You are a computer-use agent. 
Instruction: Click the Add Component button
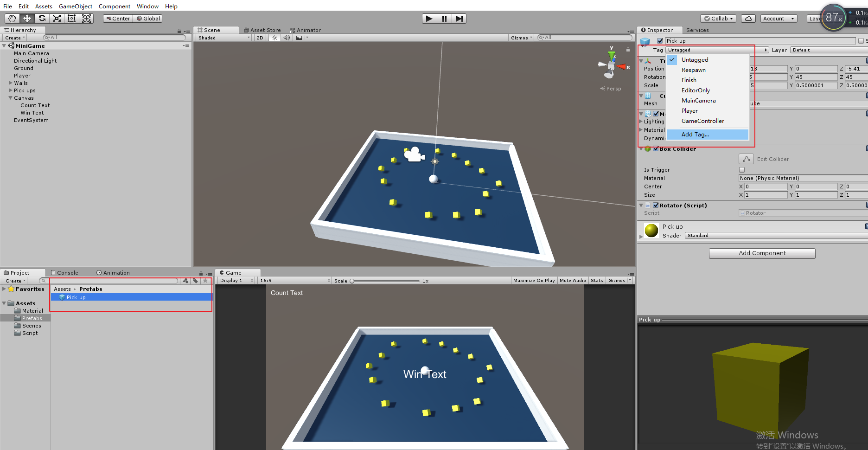[x=762, y=253]
